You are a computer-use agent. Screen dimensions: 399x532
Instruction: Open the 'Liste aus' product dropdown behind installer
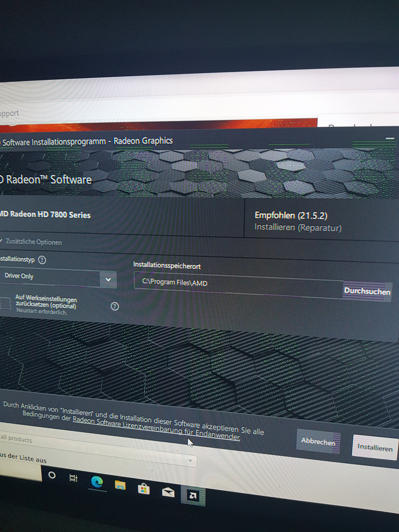[x=190, y=461]
